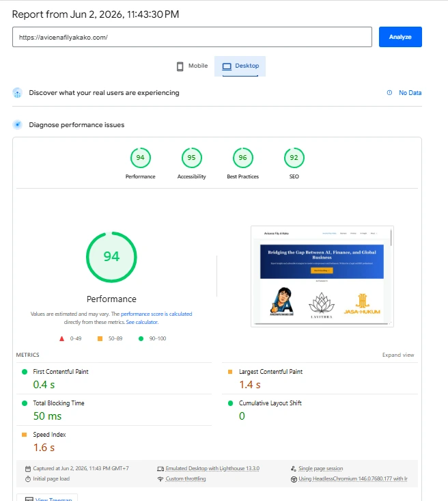Click the green circle 90–100 legend icon
This screenshot has width=448, height=501.
141,338
